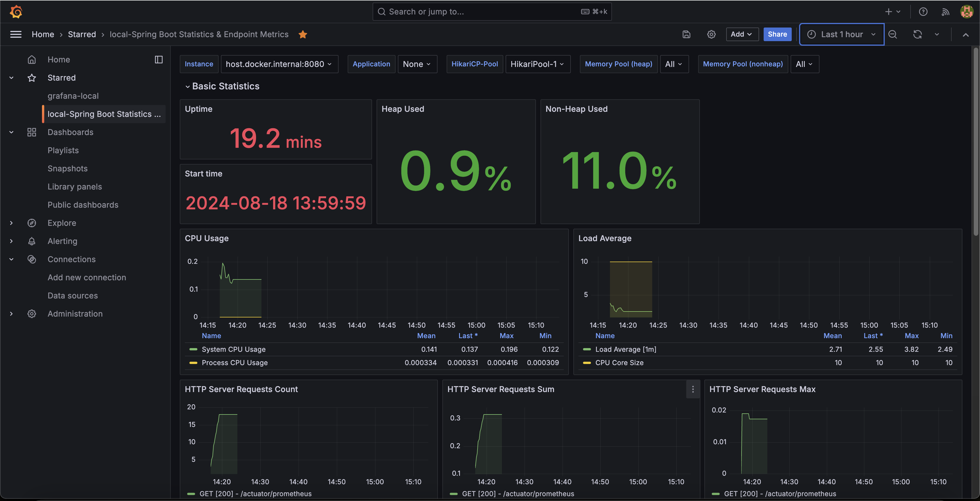Click the Process CPU Usage yellow color swatch
980x501 pixels.
click(193, 363)
